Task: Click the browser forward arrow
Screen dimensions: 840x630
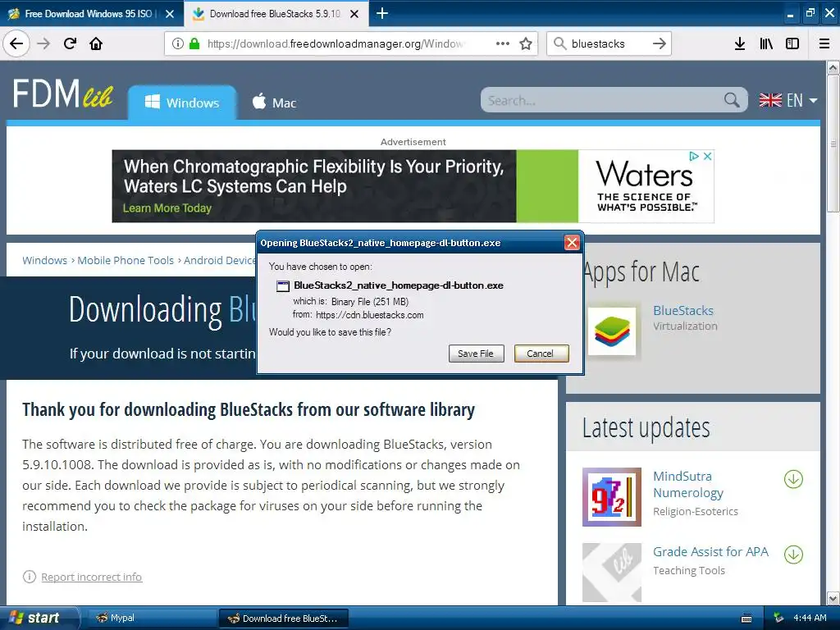Action: [x=43, y=43]
